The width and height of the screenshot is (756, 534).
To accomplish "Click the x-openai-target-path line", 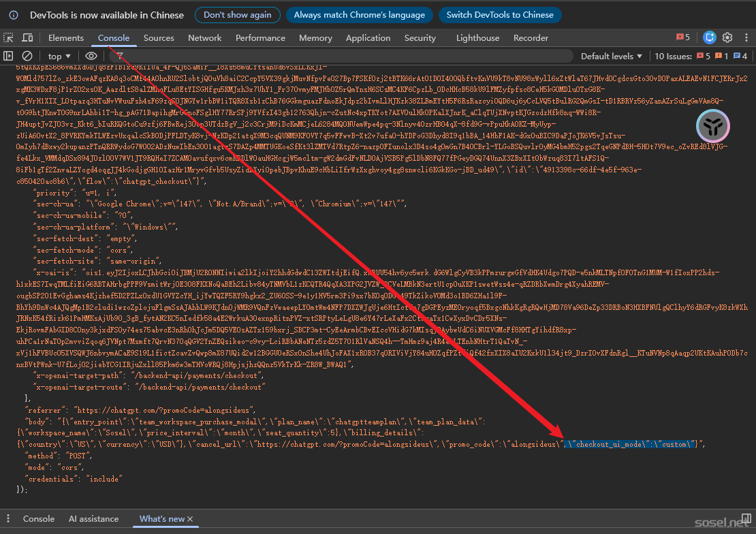I will pos(148,375).
